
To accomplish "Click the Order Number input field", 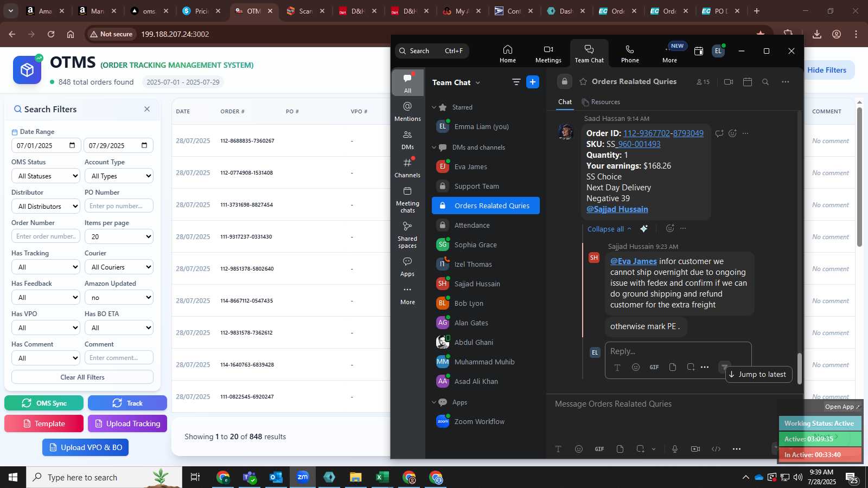I will coord(46,236).
